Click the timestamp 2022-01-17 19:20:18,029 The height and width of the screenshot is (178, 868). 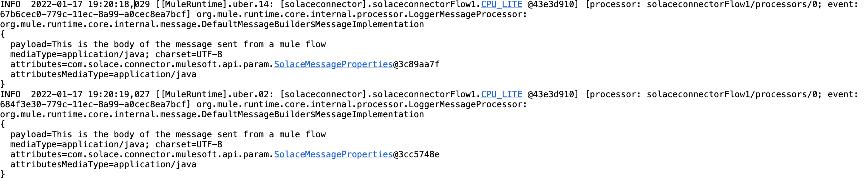[x=90, y=5]
